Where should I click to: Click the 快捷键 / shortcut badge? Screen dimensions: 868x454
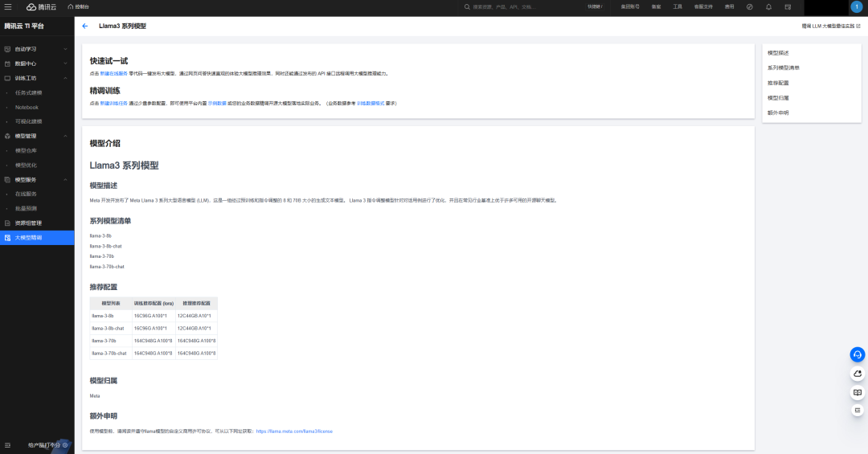pos(595,6)
